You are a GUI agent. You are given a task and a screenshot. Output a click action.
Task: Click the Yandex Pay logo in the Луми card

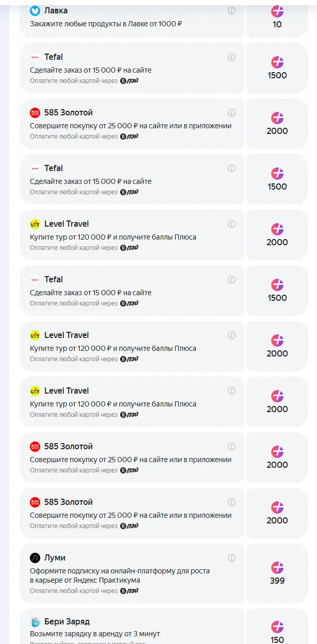pyautogui.click(x=129, y=591)
